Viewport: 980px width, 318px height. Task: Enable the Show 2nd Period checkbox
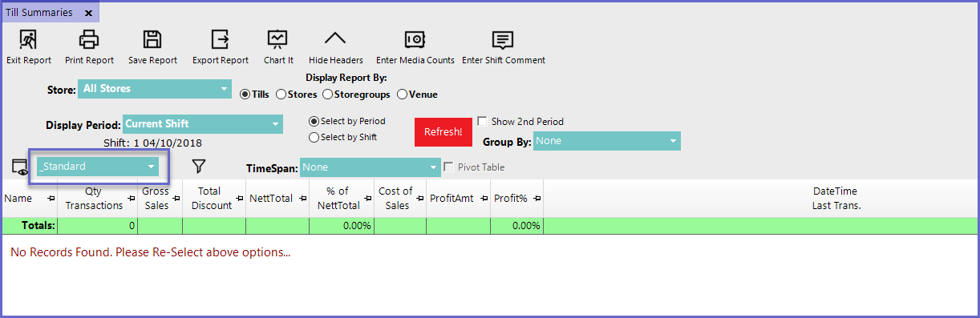point(482,122)
